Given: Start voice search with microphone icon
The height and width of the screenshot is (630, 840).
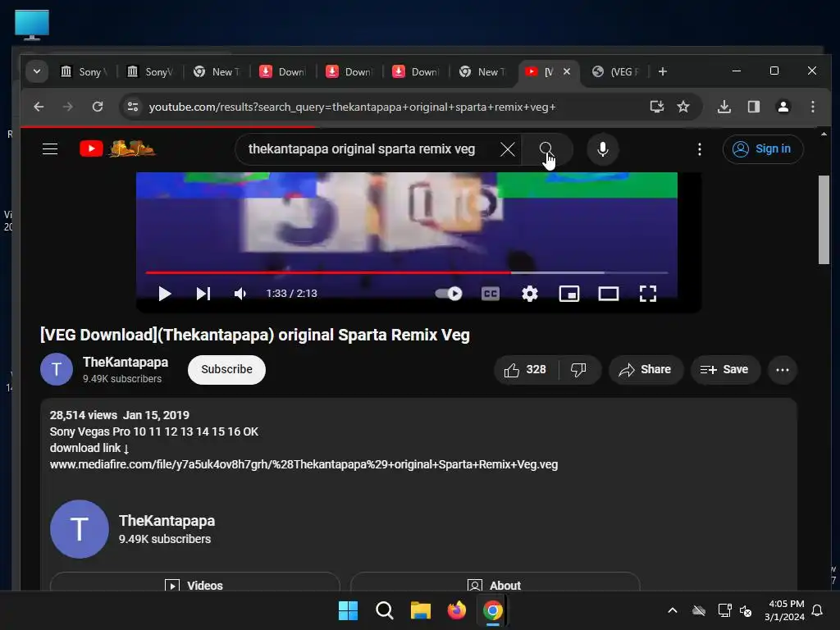Looking at the screenshot, I should (603, 149).
